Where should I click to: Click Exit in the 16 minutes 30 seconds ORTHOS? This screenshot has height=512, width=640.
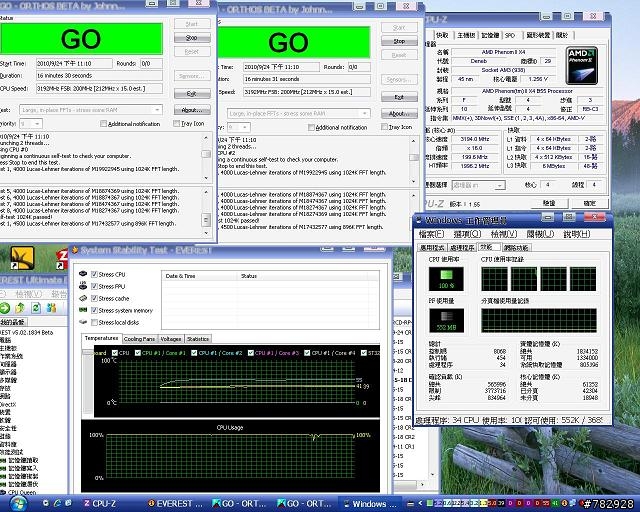192,93
